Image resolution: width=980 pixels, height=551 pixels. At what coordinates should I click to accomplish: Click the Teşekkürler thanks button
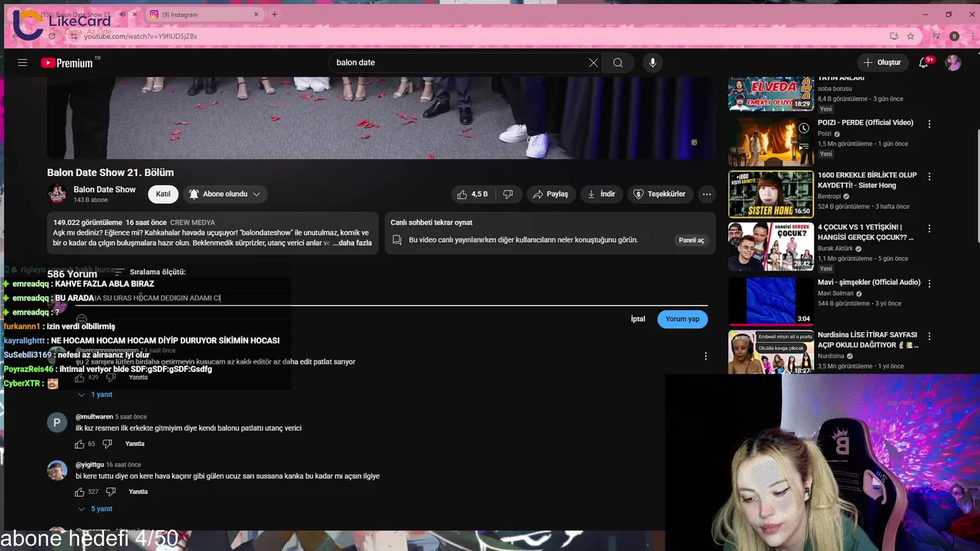click(660, 194)
